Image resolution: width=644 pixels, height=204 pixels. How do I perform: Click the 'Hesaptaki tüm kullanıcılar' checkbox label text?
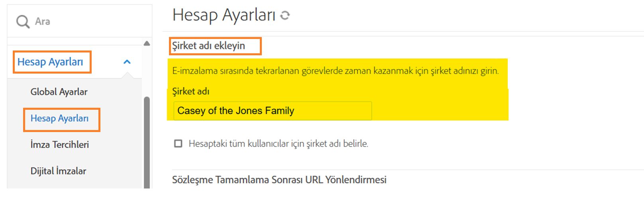pyautogui.click(x=278, y=144)
